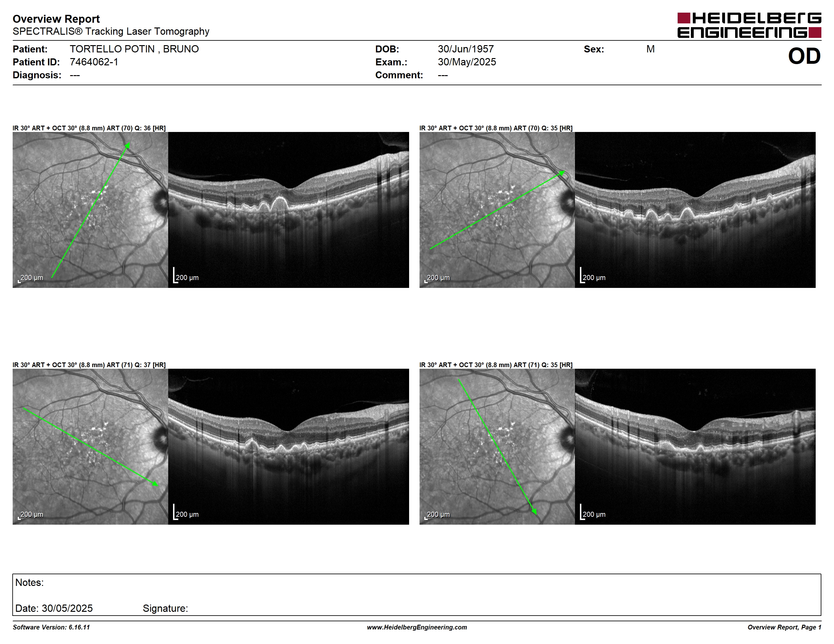This screenshot has width=834, height=644.
Task: Click the Sex value M
Action: click(650, 49)
